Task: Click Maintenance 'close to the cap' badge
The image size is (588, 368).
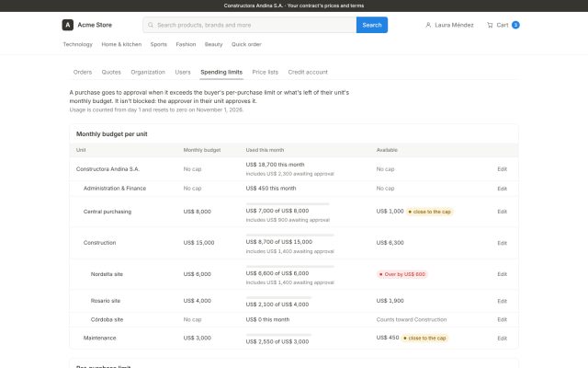Action: [424, 338]
